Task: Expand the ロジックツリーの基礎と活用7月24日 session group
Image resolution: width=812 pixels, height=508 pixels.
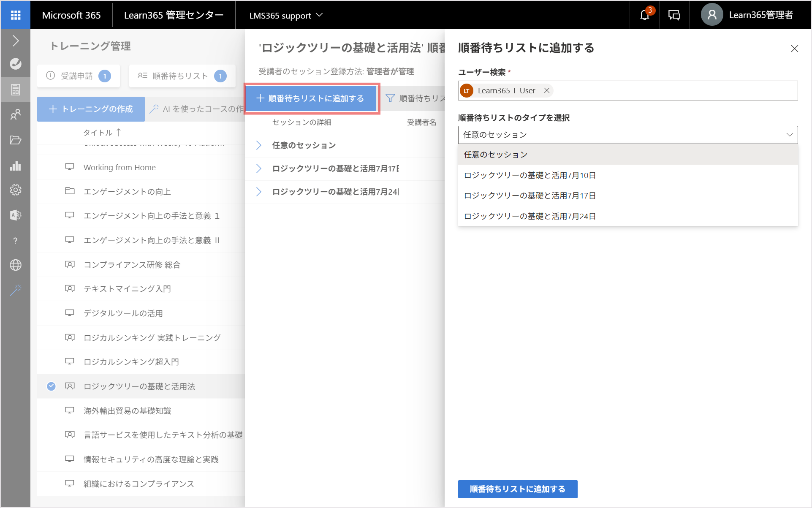Action: click(258, 192)
